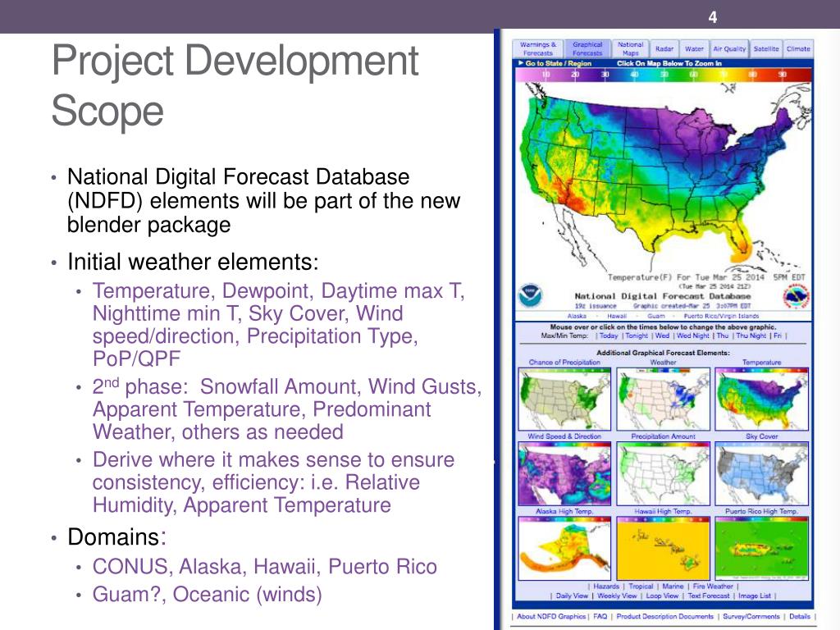The image size is (840, 630).
Task: Select the Wed max/min temp link
Action: (662, 336)
